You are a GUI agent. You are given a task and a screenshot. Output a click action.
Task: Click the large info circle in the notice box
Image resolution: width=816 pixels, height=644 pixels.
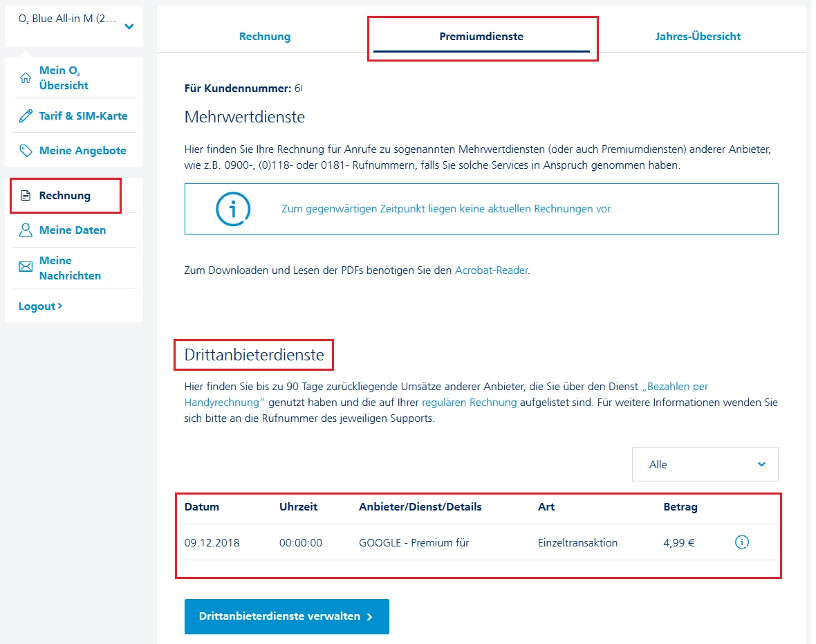pyautogui.click(x=233, y=209)
